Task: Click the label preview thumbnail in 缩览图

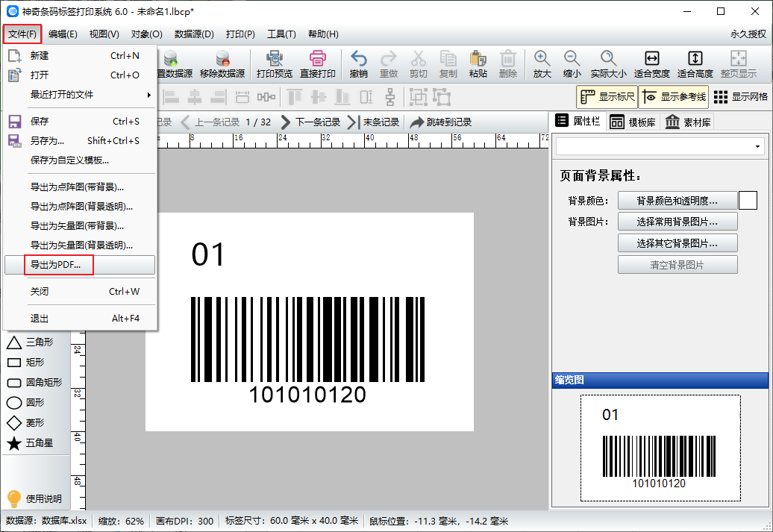Action: 660,448
